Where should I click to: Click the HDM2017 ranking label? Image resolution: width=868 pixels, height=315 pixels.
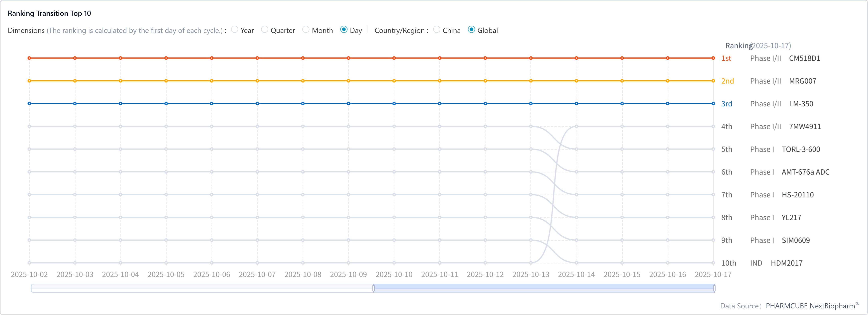(x=786, y=263)
